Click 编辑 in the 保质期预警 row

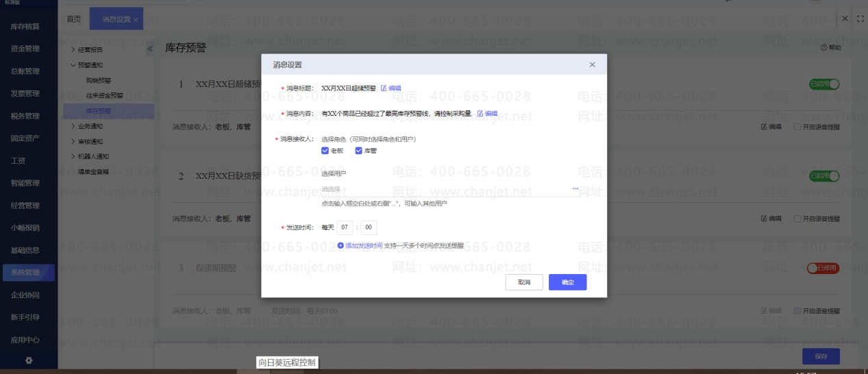click(771, 311)
